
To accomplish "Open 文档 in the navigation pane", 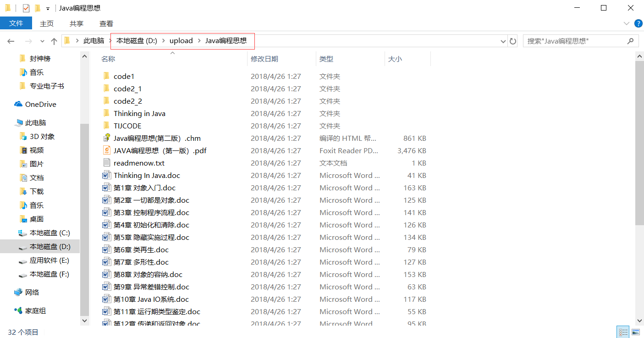I will (37, 177).
